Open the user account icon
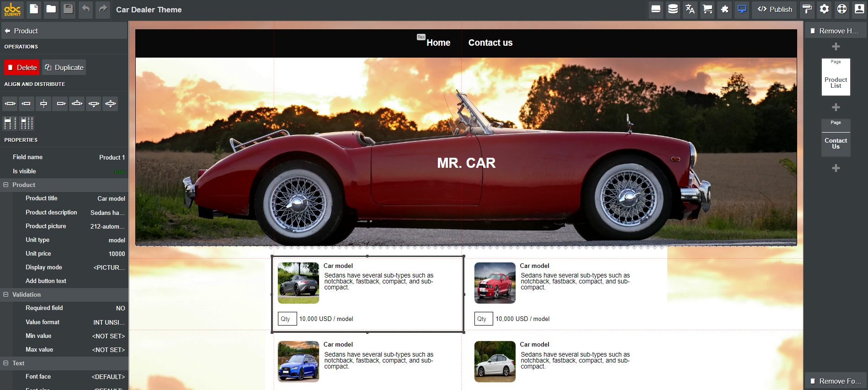The image size is (868, 390). pos(859,9)
